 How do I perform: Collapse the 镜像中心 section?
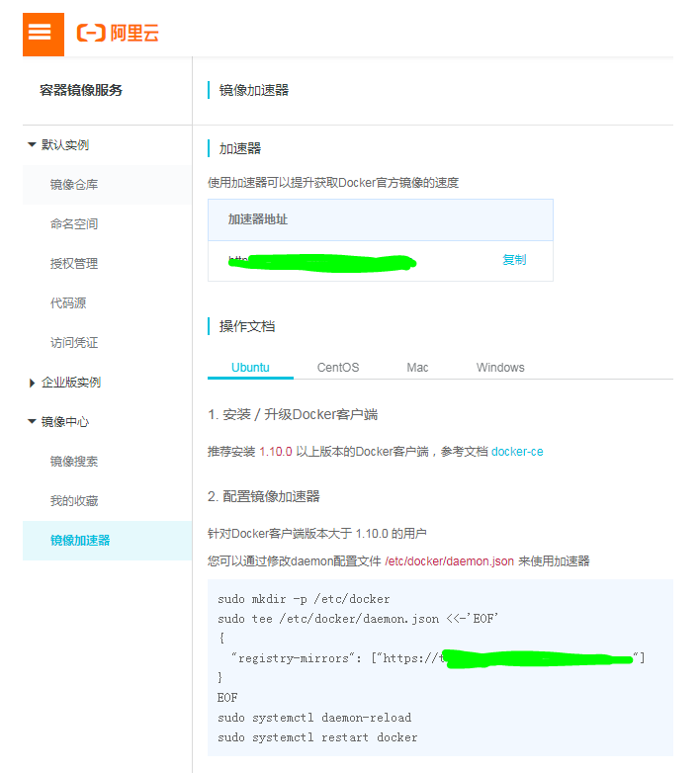click(58, 422)
